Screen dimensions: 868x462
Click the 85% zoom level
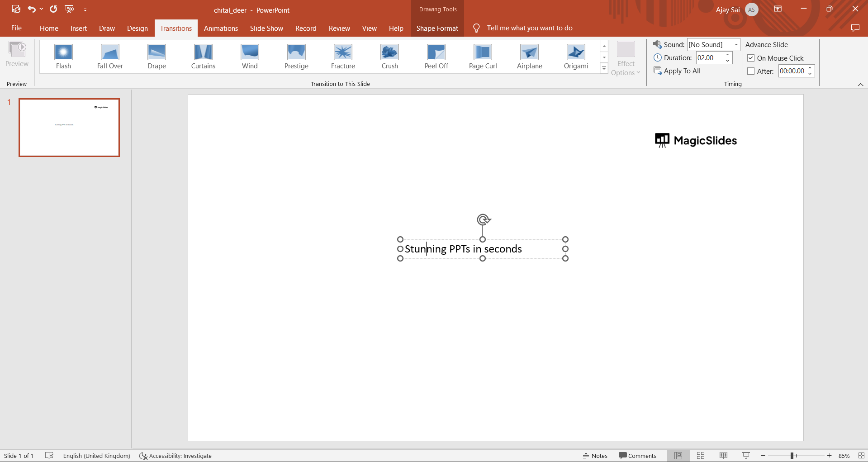tap(844, 456)
